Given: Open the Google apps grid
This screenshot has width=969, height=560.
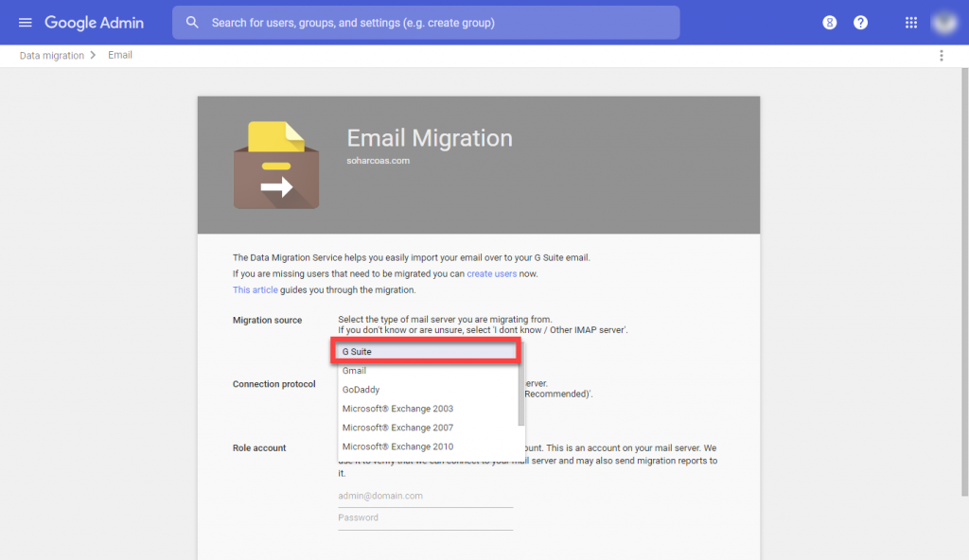Looking at the screenshot, I should coord(911,23).
